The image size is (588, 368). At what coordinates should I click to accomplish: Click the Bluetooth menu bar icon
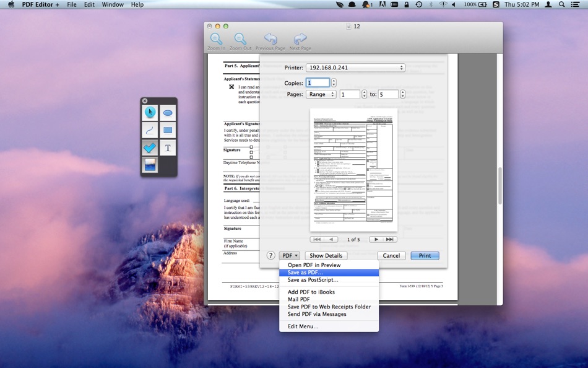tap(431, 4)
